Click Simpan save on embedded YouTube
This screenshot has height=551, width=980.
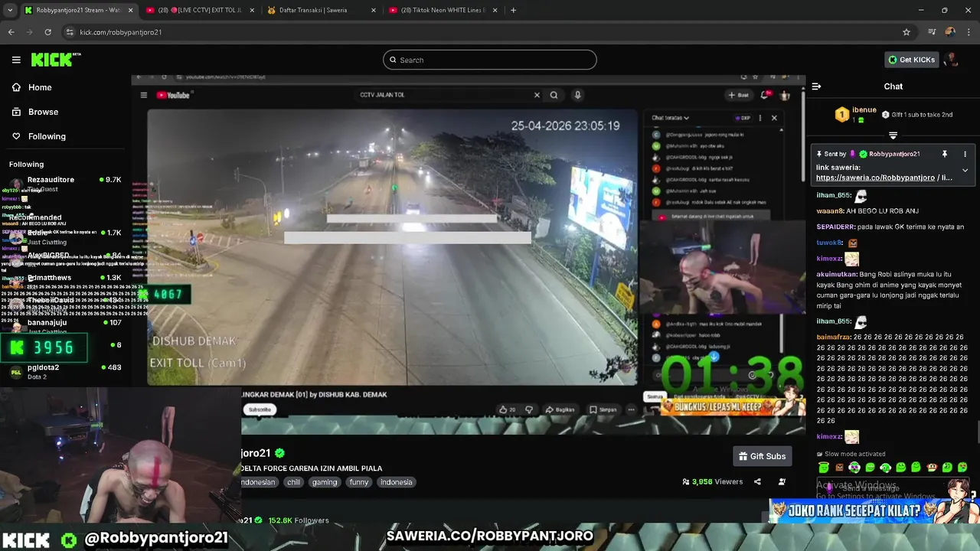pos(603,409)
